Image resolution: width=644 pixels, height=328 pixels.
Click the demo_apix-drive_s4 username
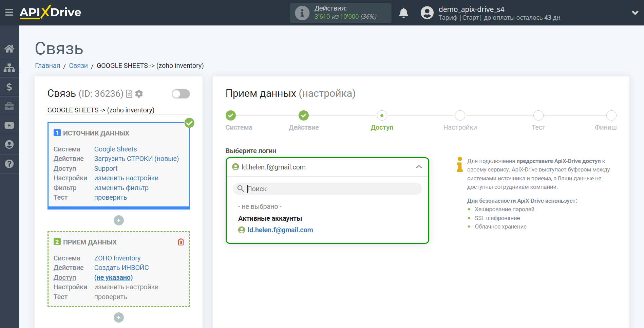(x=471, y=9)
